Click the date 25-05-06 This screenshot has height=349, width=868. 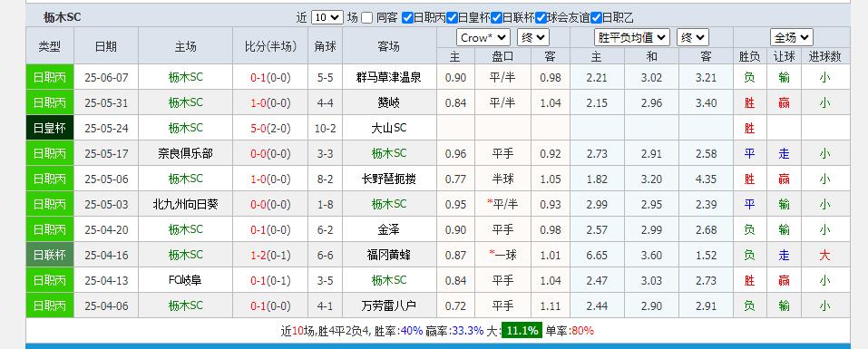(106, 179)
